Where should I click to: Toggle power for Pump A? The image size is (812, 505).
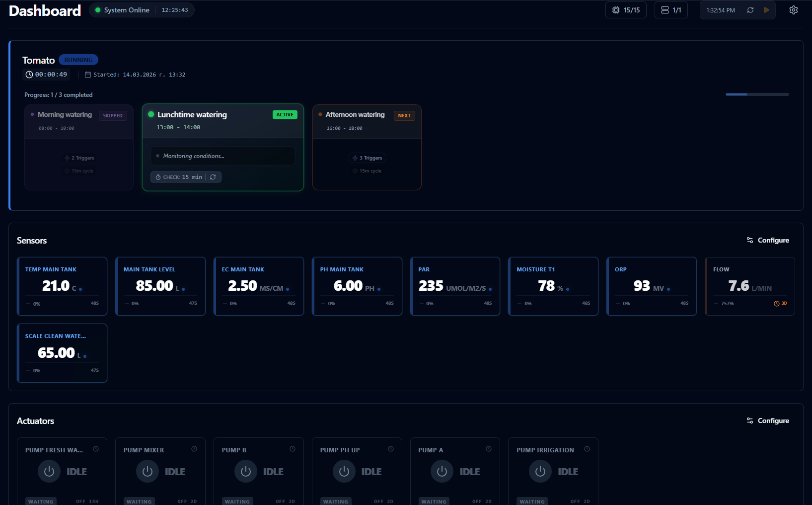(x=442, y=471)
